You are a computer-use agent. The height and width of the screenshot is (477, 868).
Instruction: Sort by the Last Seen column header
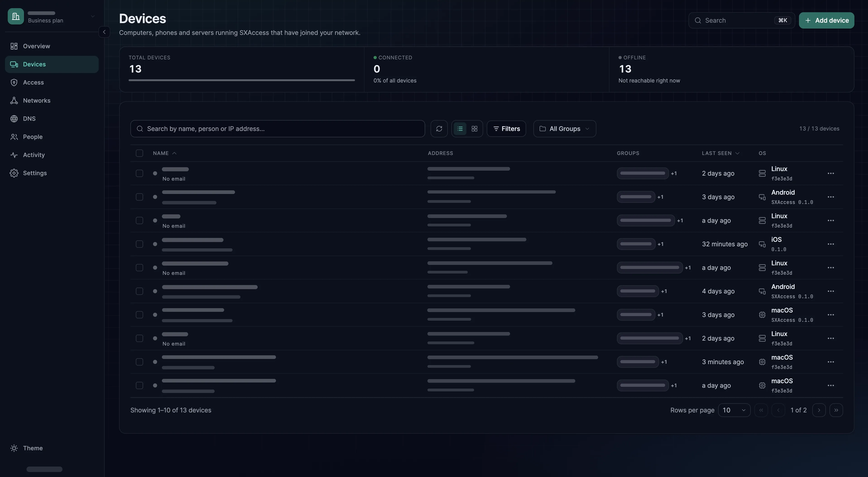click(720, 153)
